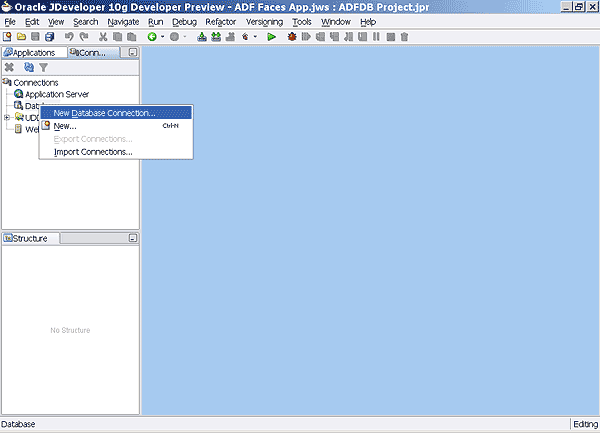
Task: Open the Window menu
Action: pos(336,22)
